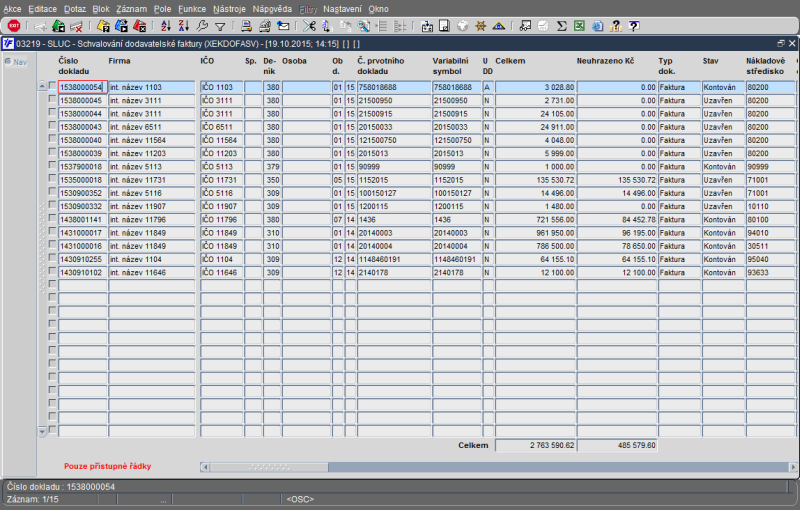
Task: Click the question mark with people icon
Action: pyautogui.click(x=616, y=26)
